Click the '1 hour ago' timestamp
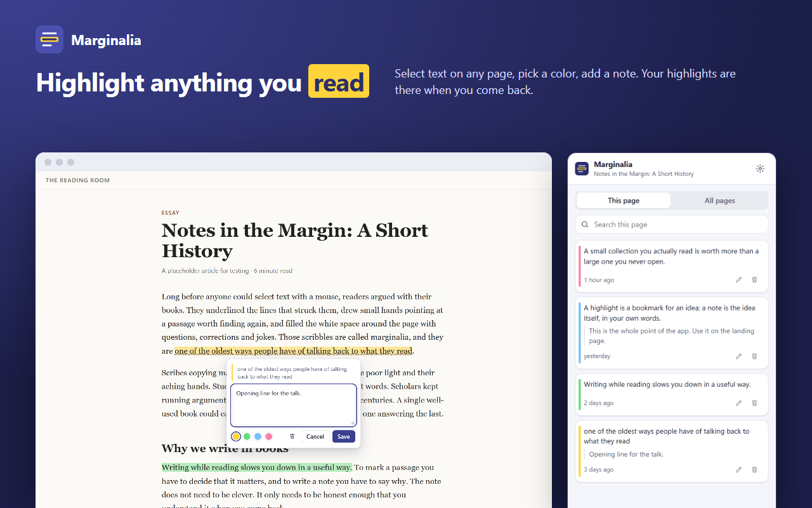 [599, 280]
